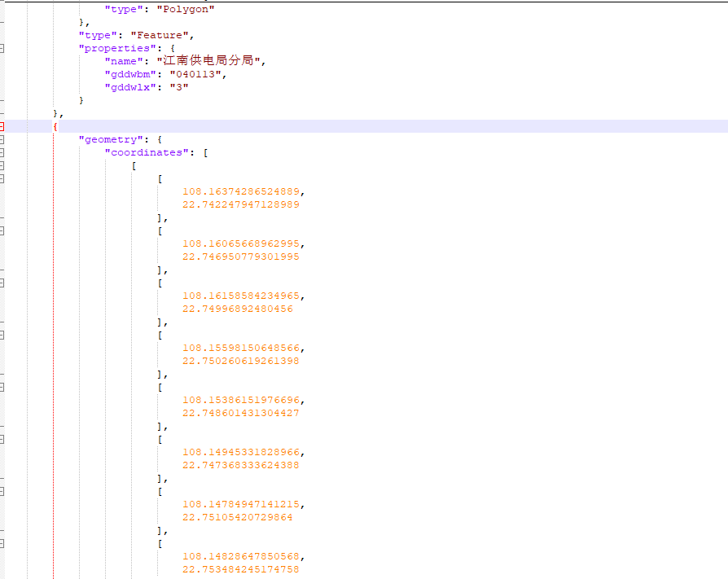Collapse the "coordinates" array fold marker
This screenshot has width=728, height=579.
[2, 152]
